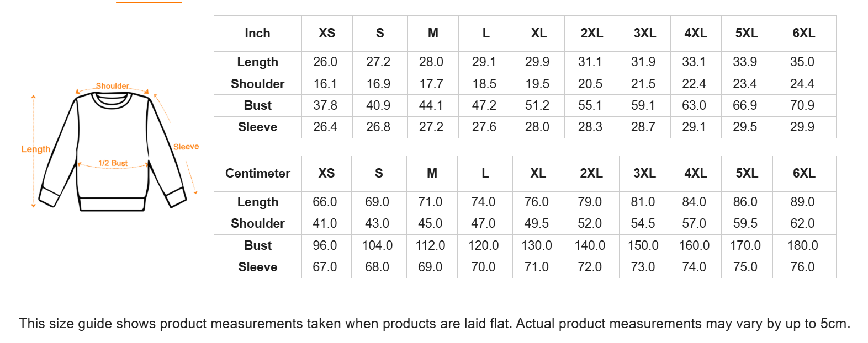Select the Centimeter table header cell

258,174
